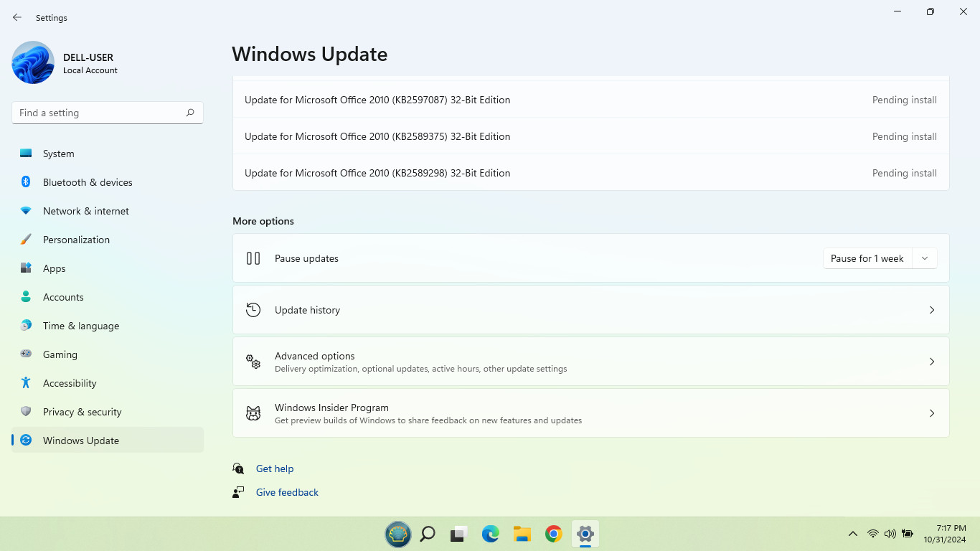Open Windows Insider Program label
Viewport: 980px width, 551px height.
pyautogui.click(x=331, y=408)
